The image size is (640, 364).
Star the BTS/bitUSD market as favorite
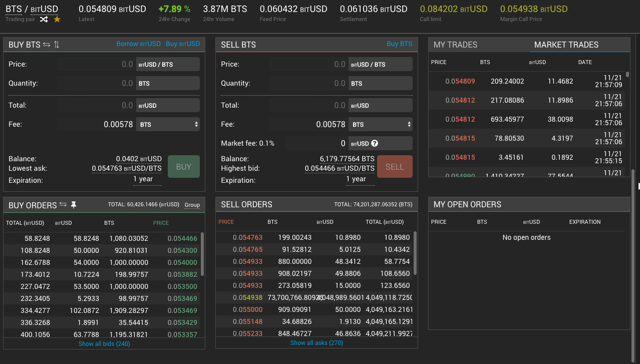coord(57,20)
